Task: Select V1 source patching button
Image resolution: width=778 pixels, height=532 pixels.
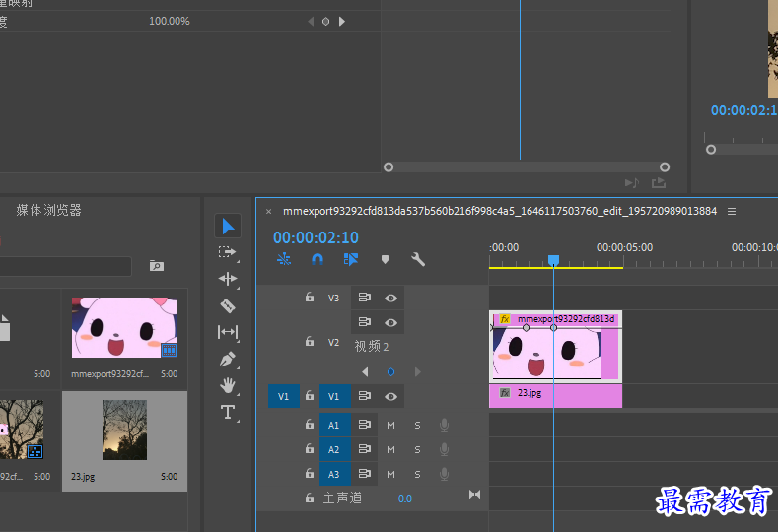Action: click(x=284, y=396)
